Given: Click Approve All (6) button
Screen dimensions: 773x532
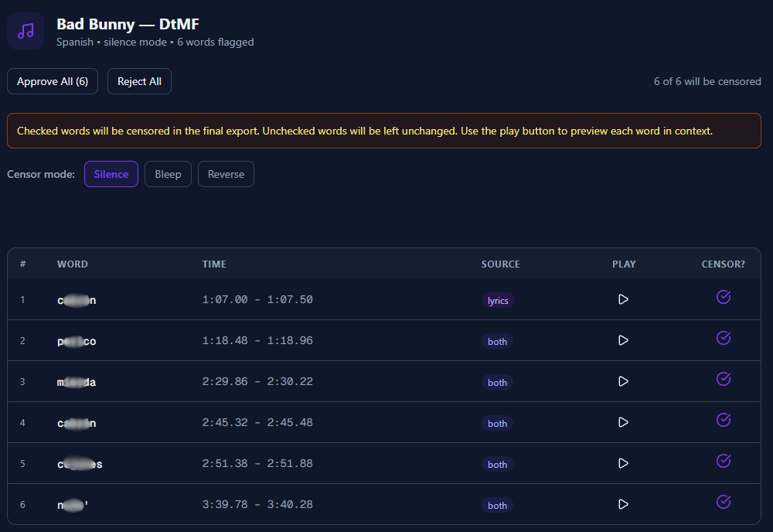Looking at the screenshot, I should pyautogui.click(x=53, y=81).
